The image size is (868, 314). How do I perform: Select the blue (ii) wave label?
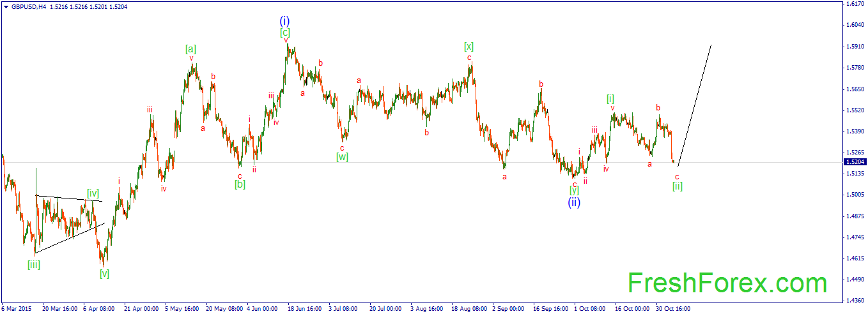point(575,202)
